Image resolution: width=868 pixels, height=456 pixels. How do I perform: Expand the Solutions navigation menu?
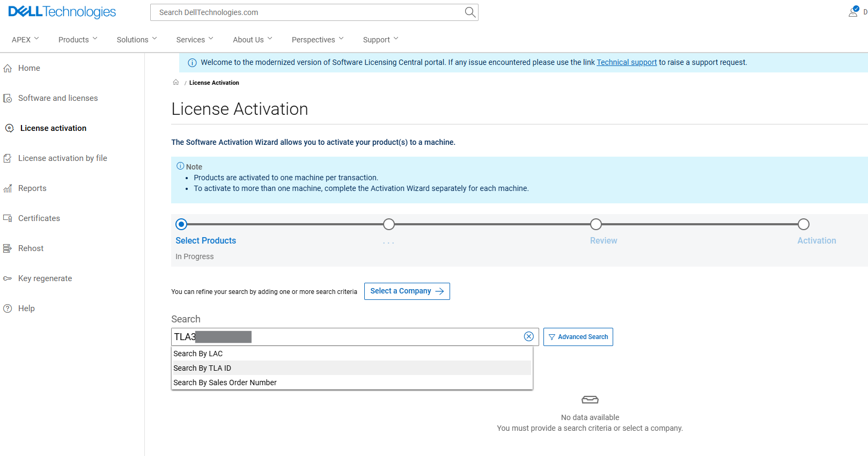137,40
